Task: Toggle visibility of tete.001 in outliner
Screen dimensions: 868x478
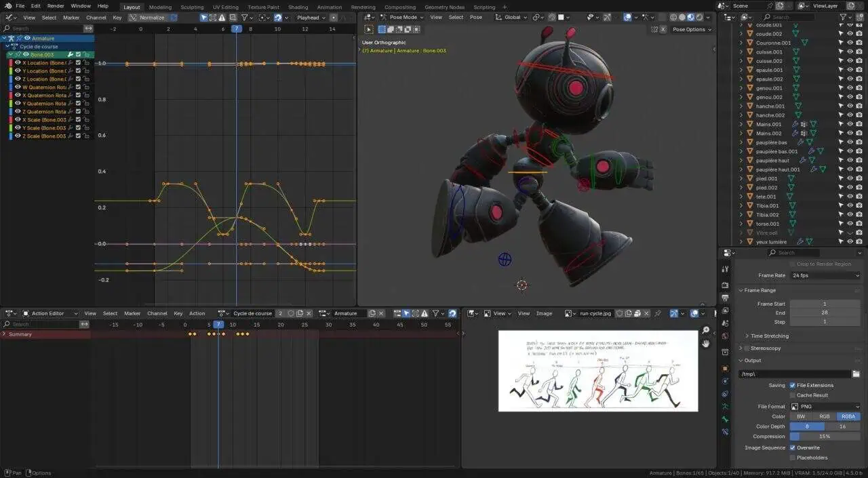Action: pyautogui.click(x=850, y=197)
